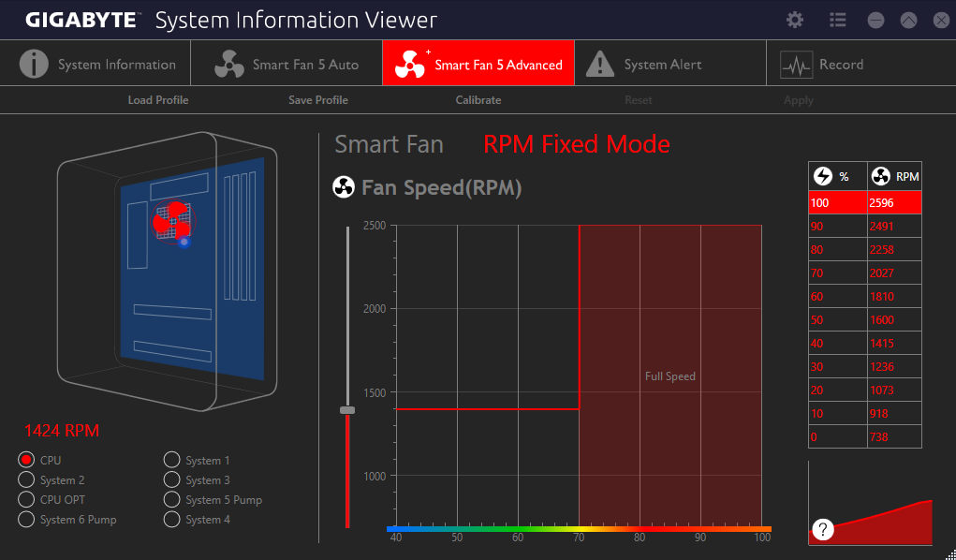Open the question mark help icon
This screenshot has height=560, width=956.
pyautogui.click(x=823, y=529)
